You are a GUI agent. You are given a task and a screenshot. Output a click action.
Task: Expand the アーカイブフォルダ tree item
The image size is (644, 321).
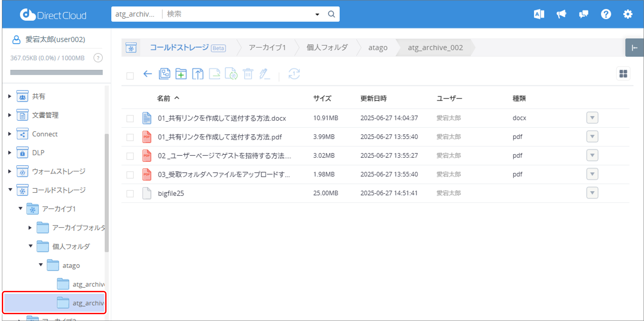click(x=30, y=227)
